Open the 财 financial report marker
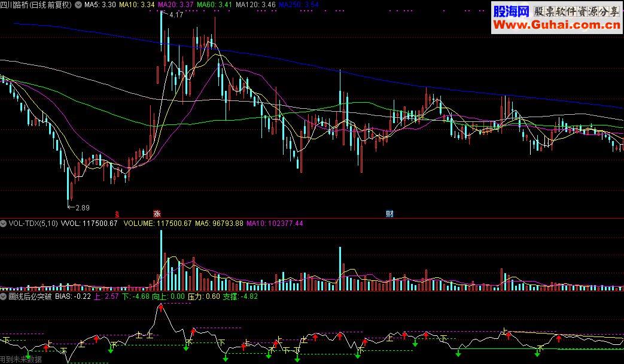The image size is (624, 364). [x=389, y=214]
